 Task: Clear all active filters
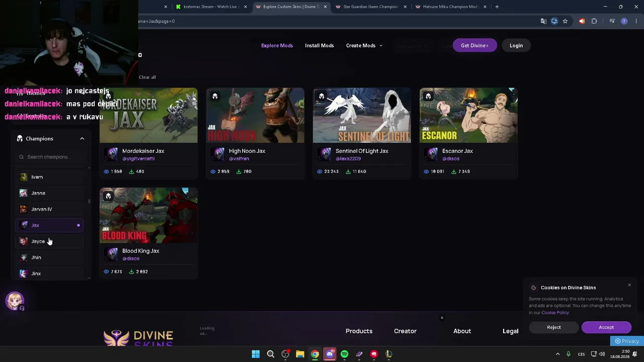tap(147, 77)
